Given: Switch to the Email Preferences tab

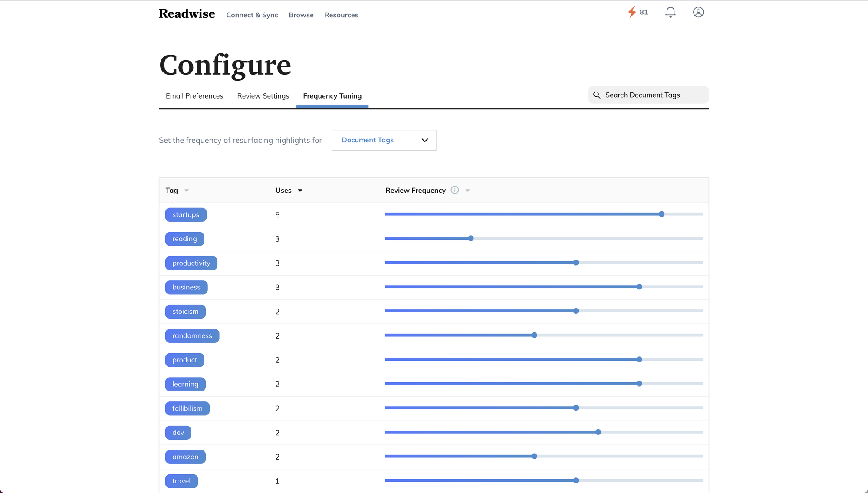Looking at the screenshot, I should (x=194, y=96).
